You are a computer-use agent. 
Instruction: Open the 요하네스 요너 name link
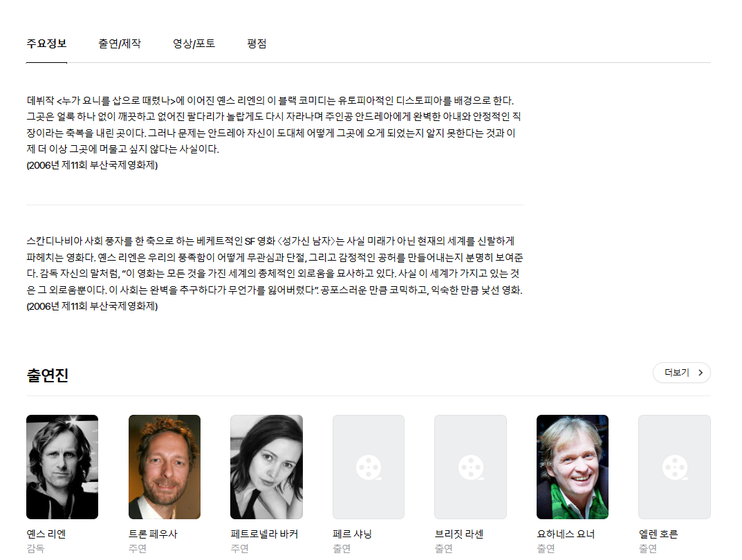566,534
